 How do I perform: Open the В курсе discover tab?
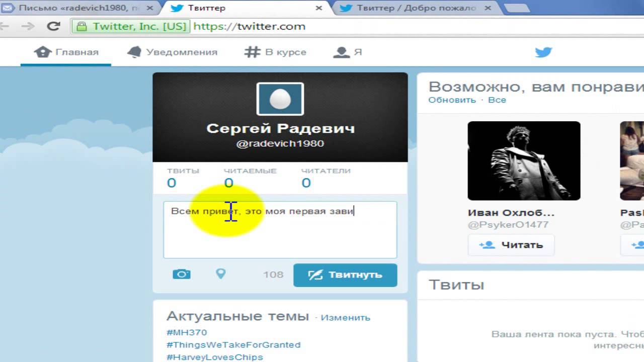pos(275,52)
